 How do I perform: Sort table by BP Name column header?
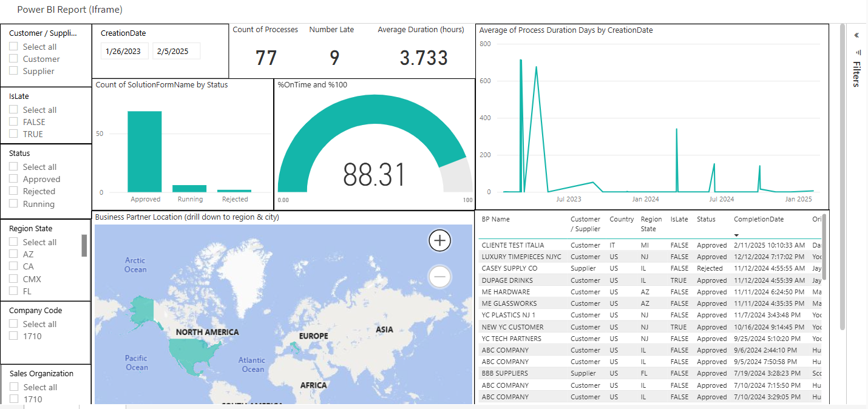495,219
